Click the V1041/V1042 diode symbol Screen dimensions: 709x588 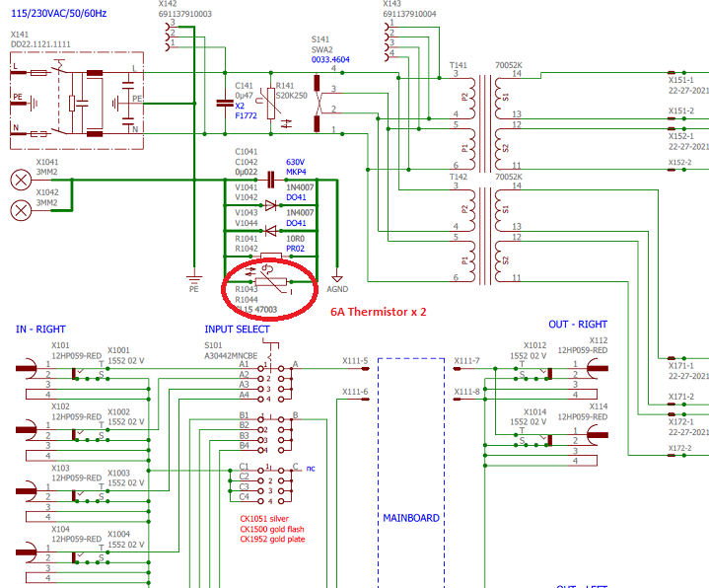[270, 206]
